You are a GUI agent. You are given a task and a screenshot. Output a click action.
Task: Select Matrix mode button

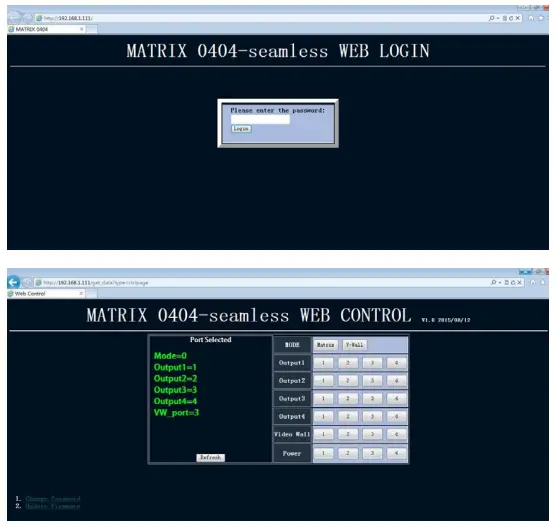[x=325, y=345]
